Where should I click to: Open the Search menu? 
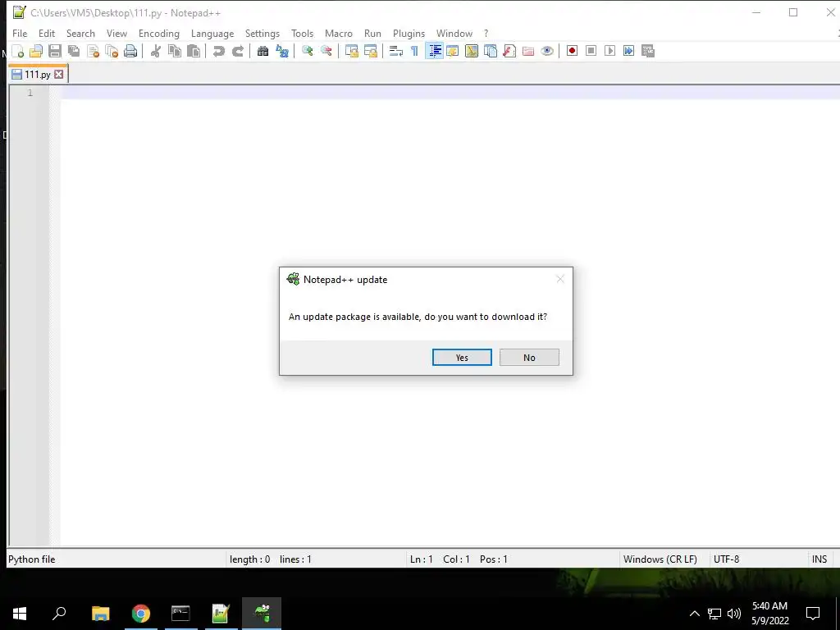point(80,33)
